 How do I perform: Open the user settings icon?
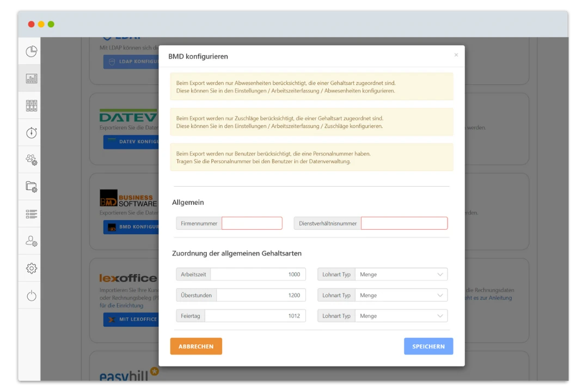click(x=32, y=241)
